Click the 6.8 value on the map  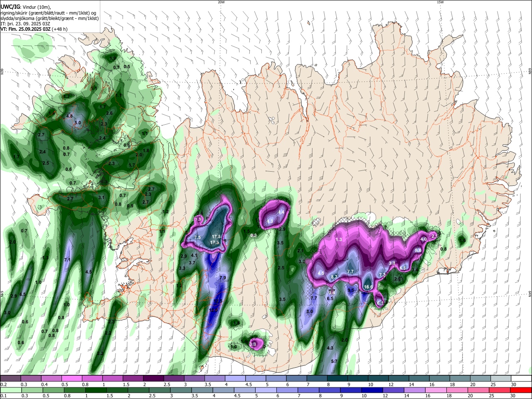[403, 268]
